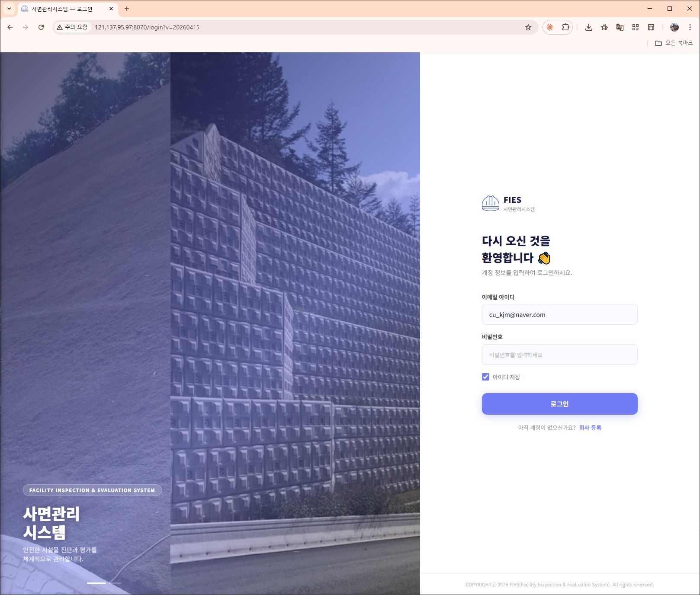Open the tab search dropdown arrow
The image size is (700, 595).
click(x=9, y=9)
